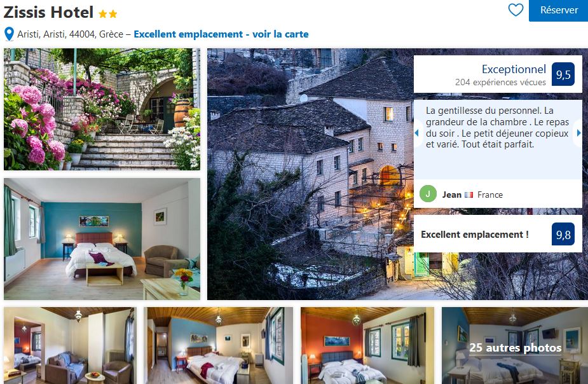Screen dimensions: 588x384
Task: Open the orange-wall bedroom thumbnail
Action: (367, 346)
